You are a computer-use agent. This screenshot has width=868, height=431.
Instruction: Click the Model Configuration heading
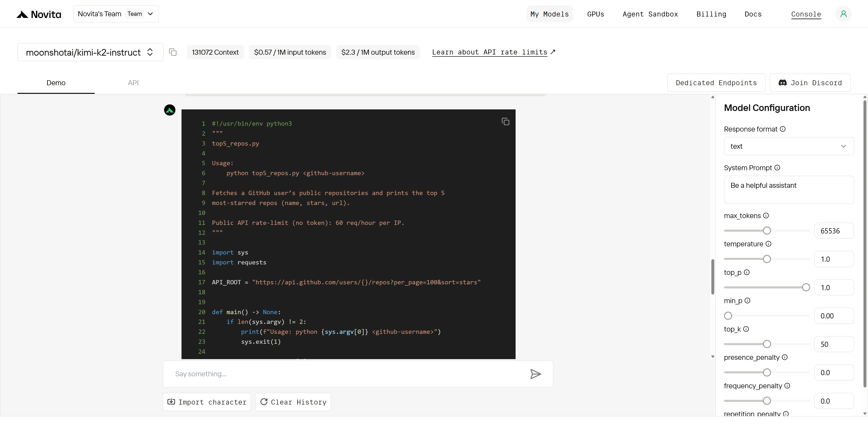(x=767, y=108)
